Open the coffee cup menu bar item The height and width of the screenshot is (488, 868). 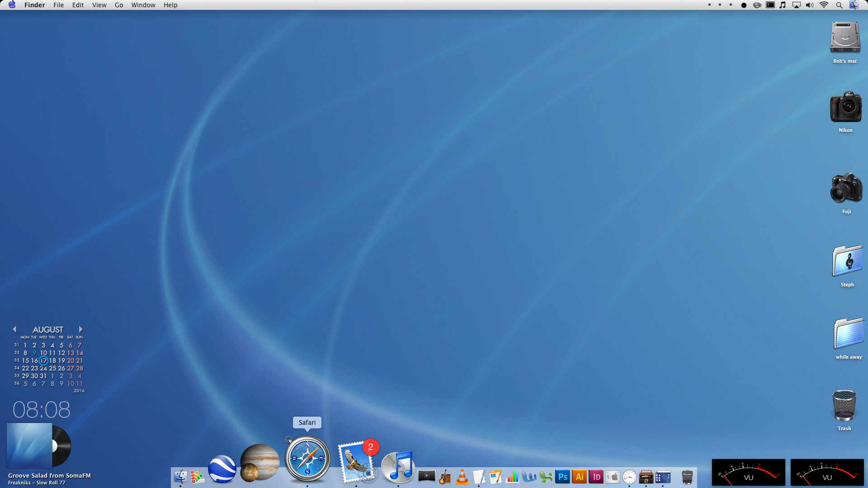click(x=757, y=5)
